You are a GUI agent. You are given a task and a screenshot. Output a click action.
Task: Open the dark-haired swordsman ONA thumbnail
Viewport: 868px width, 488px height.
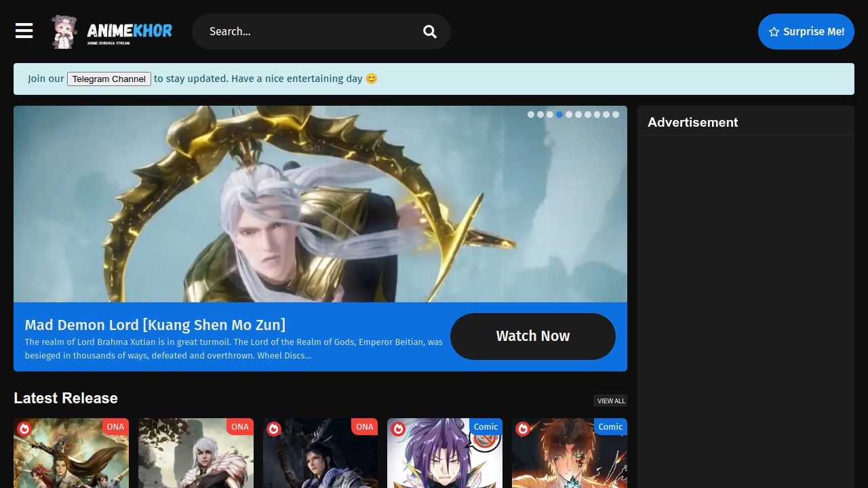tap(320, 453)
